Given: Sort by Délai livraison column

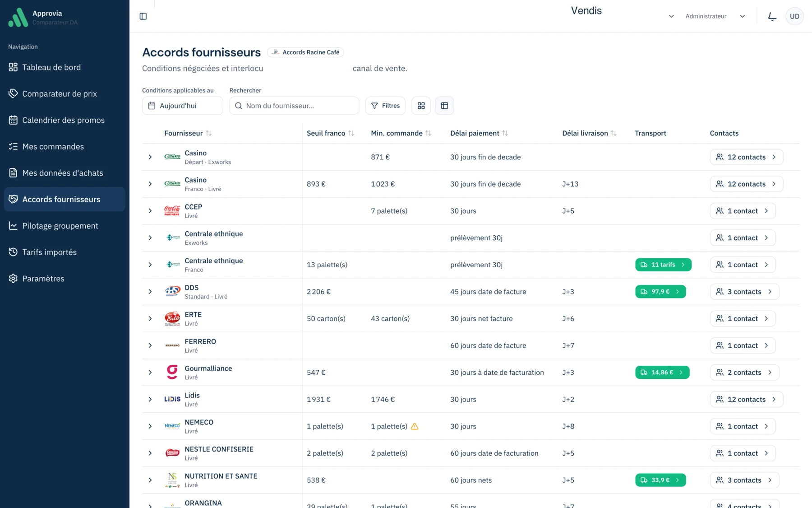Looking at the screenshot, I should (x=589, y=133).
